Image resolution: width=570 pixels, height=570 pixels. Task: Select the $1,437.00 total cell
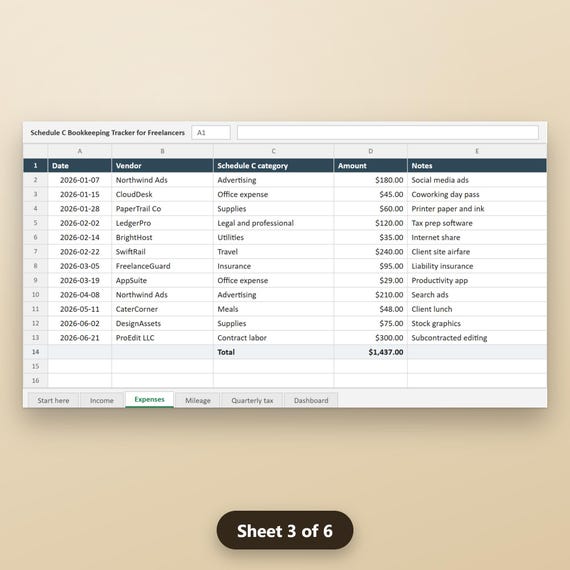click(370, 352)
